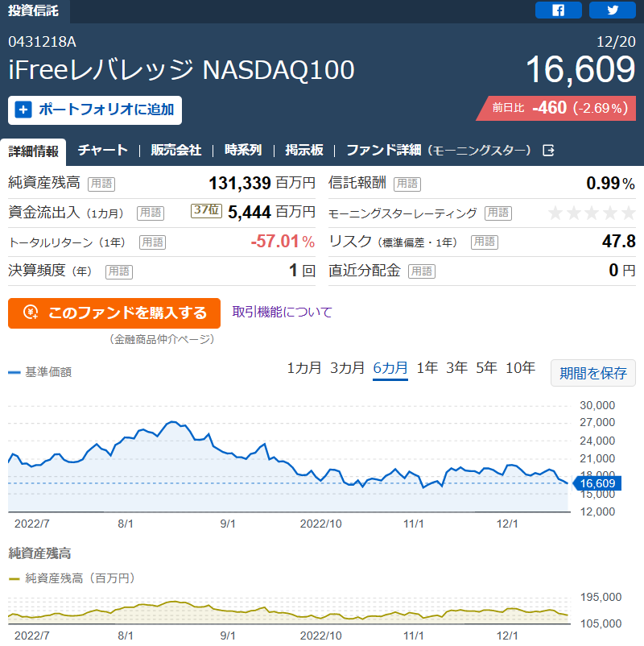
Task: Open 用語 tag for トータルリターン
Action: tap(152, 242)
